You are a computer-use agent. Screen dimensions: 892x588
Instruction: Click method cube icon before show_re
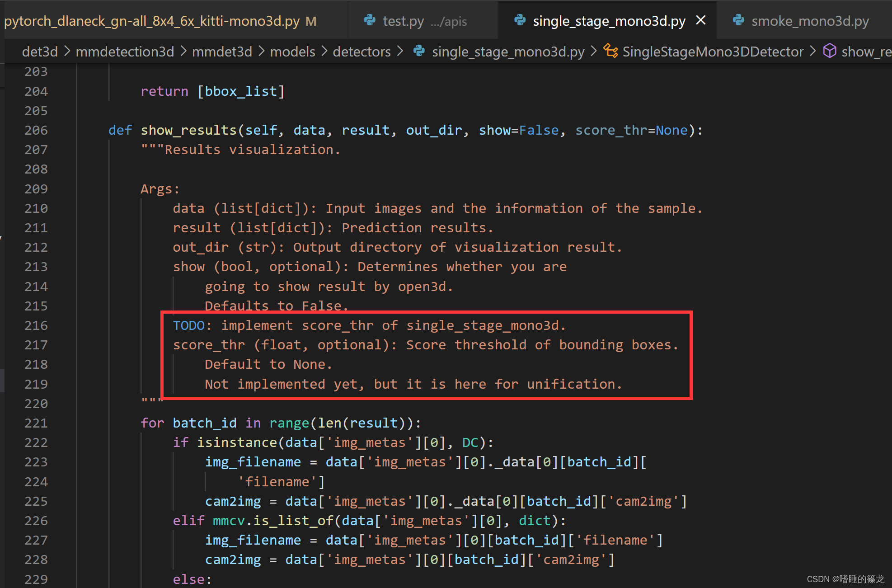830,51
